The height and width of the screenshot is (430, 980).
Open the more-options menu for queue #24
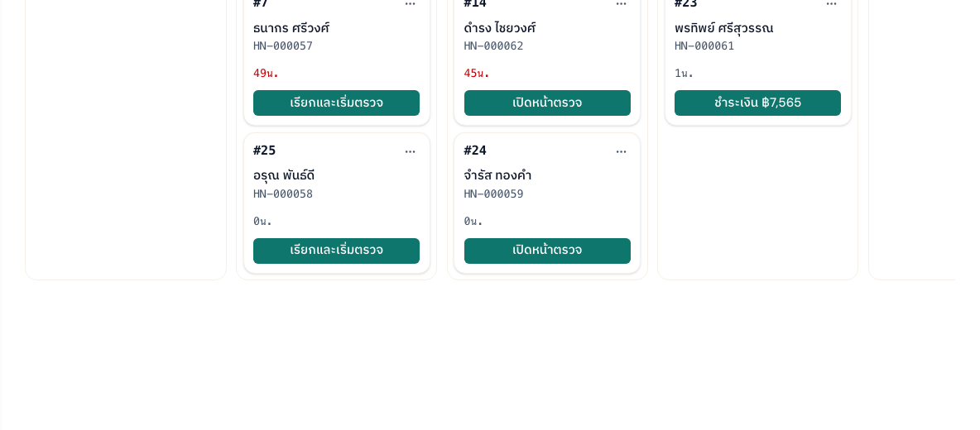coord(621,151)
